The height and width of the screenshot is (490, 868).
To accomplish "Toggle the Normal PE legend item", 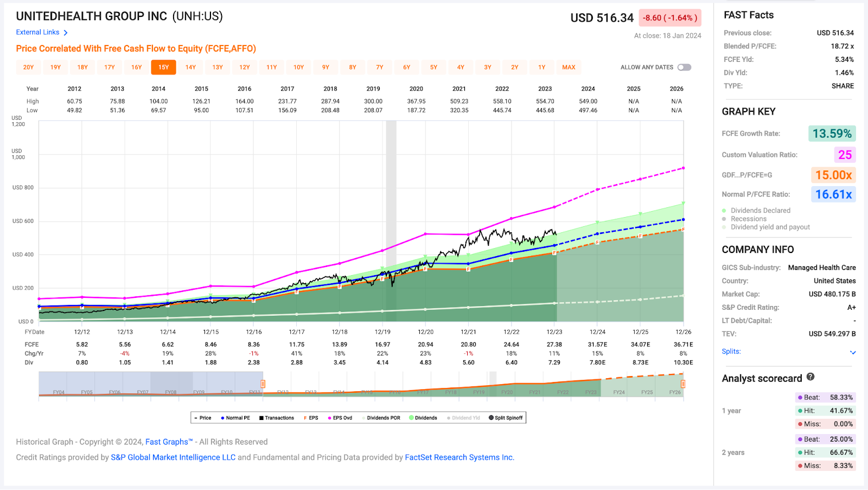I will pos(235,418).
